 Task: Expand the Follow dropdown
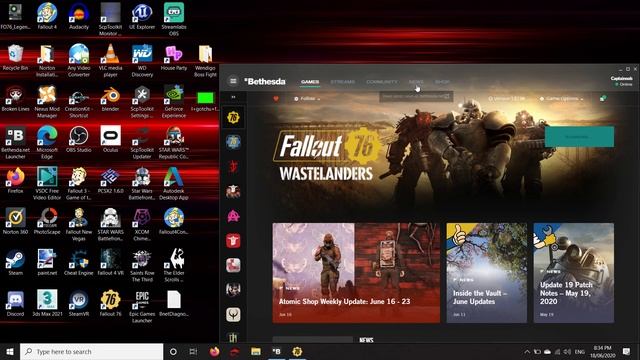tap(307, 98)
